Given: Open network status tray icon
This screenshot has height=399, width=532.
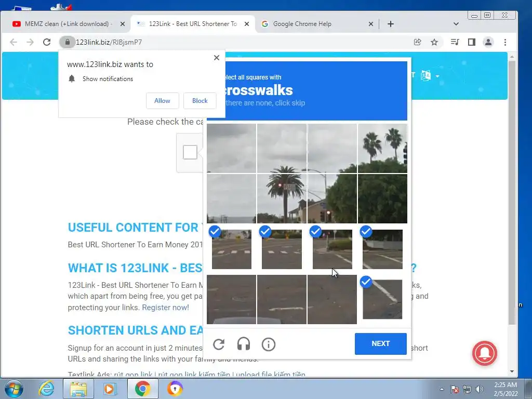Looking at the screenshot, I should (x=467, y=389).
